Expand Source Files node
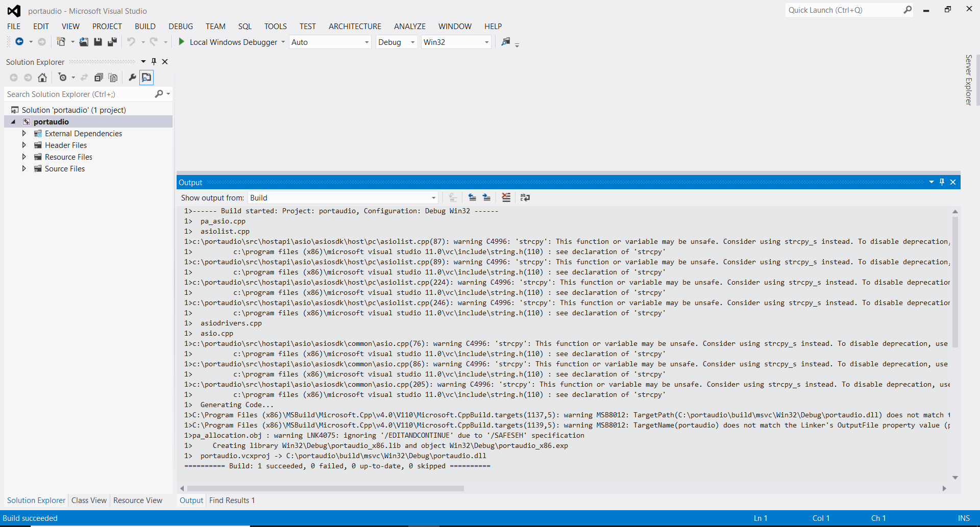The width and height of the screenshot is (980, 527). tap(24, 169)
